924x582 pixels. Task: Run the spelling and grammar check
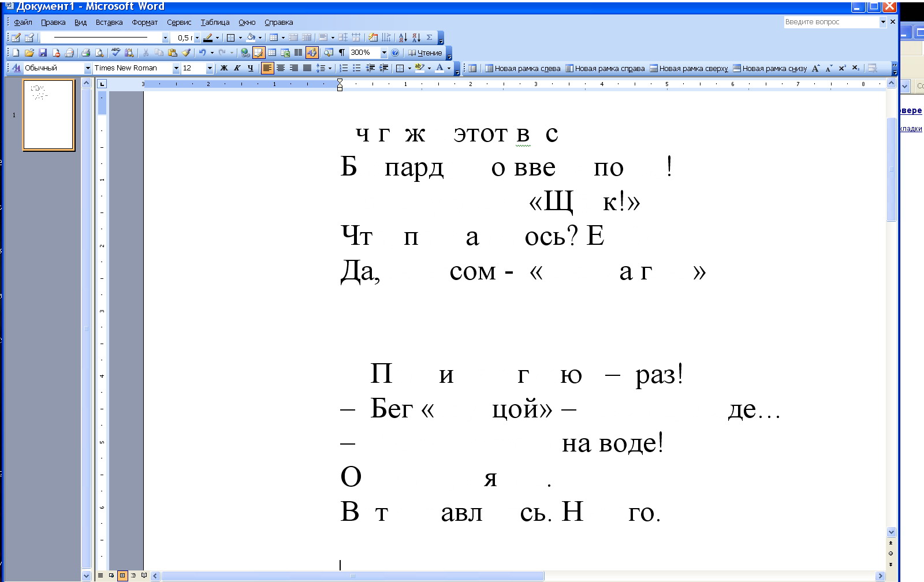click(x=115, y=53)
